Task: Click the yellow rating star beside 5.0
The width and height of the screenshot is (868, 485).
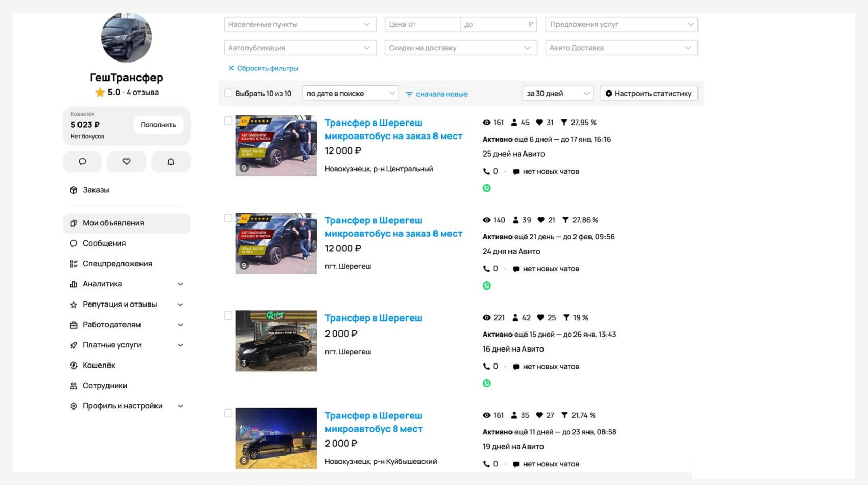Action: tap(100, 92)
